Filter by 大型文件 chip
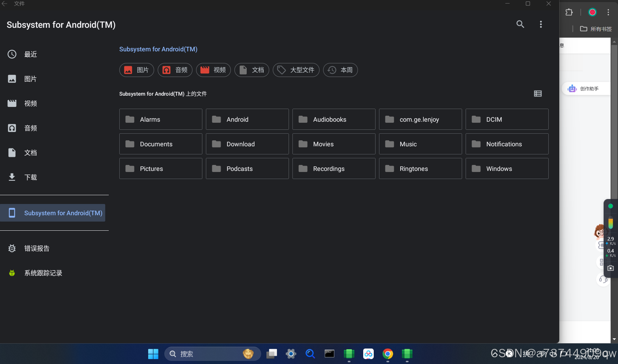Image resolution: width=618 pixels, height=364 pixels. [296, 70]
